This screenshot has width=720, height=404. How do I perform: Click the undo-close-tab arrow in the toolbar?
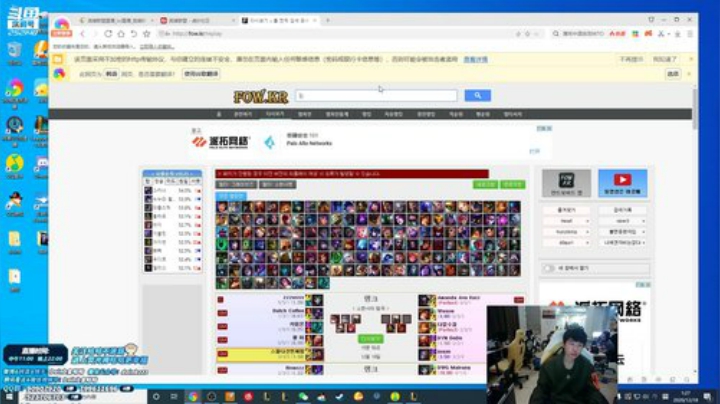[134, 34]
